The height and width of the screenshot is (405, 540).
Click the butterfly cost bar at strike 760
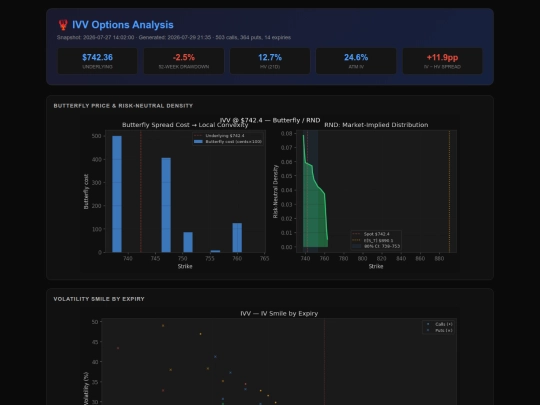pyautogui.click(x=237, y=238)
